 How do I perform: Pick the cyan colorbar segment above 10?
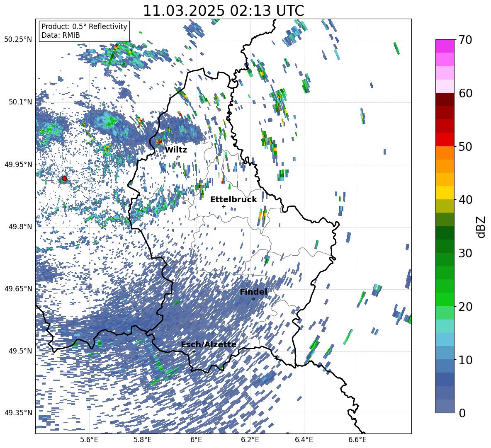click(x=445, y=339)
